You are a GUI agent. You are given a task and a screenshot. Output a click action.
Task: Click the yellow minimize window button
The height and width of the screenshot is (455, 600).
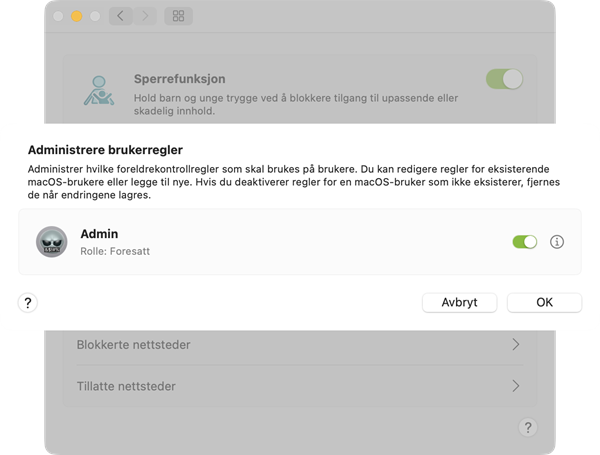(77, 16)
